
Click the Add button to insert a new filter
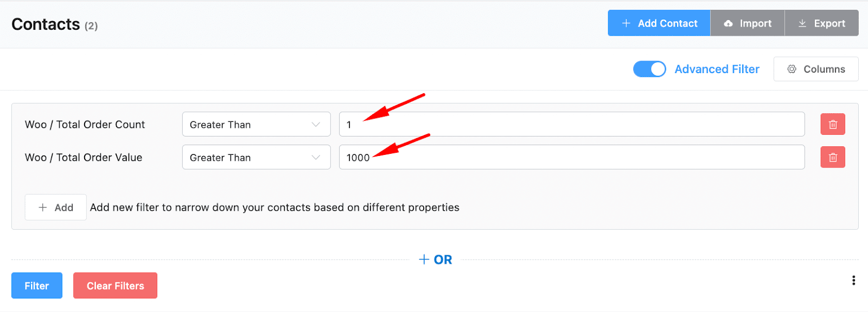tap(55, 207)
